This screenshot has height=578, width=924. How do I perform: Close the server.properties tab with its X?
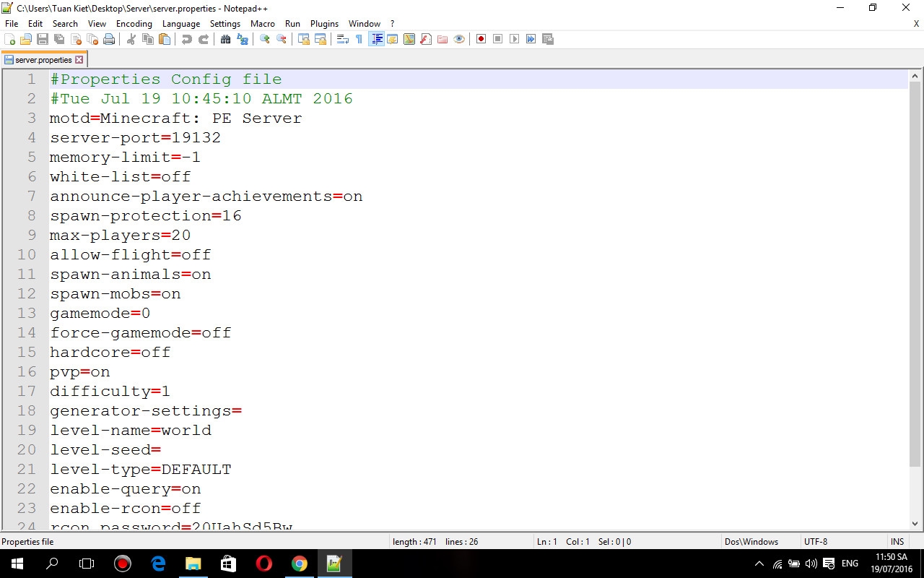click(x=79, y=60)
